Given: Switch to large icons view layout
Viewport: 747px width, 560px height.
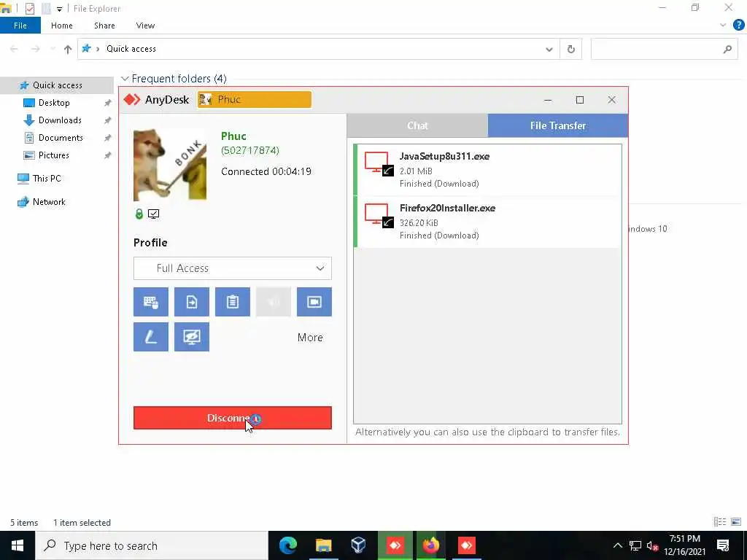Looking at the screenshot, I should [x=736, y=522].
